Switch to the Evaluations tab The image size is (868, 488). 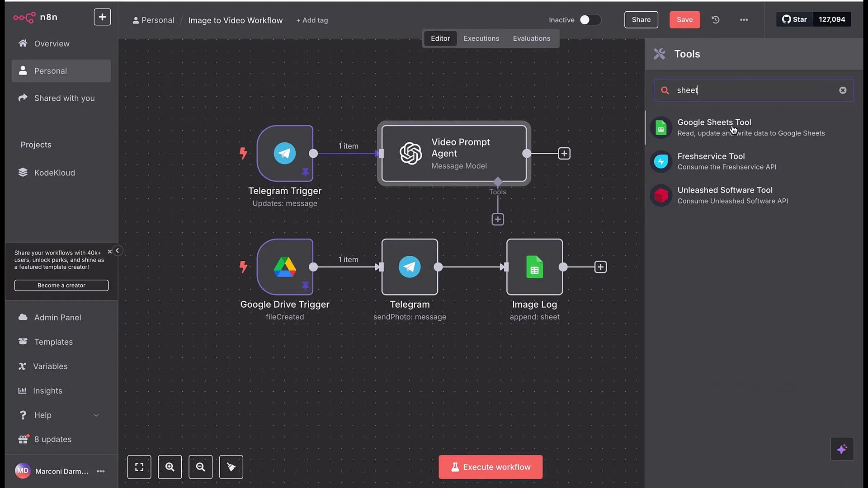tap(532, 38)
